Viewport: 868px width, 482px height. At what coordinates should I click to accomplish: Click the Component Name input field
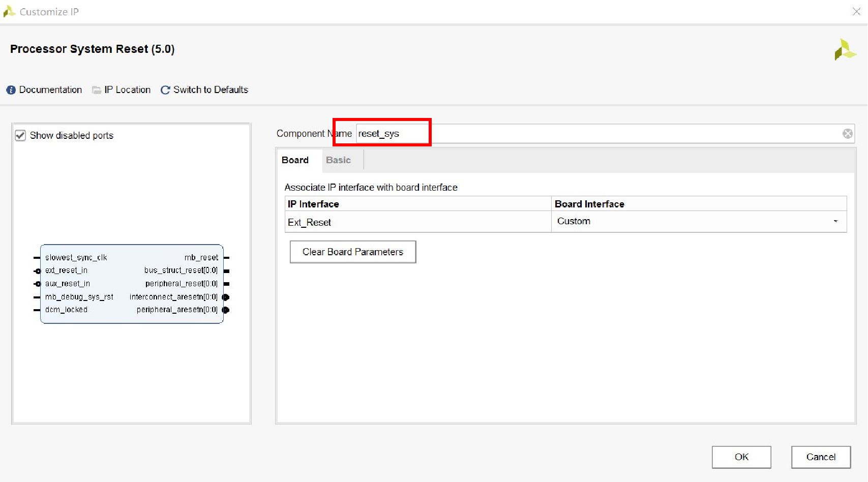(605, 134)
